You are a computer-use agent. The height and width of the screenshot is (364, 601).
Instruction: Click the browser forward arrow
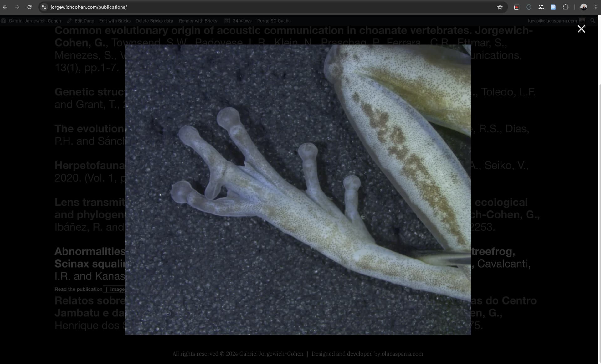[x=17, y=7]
